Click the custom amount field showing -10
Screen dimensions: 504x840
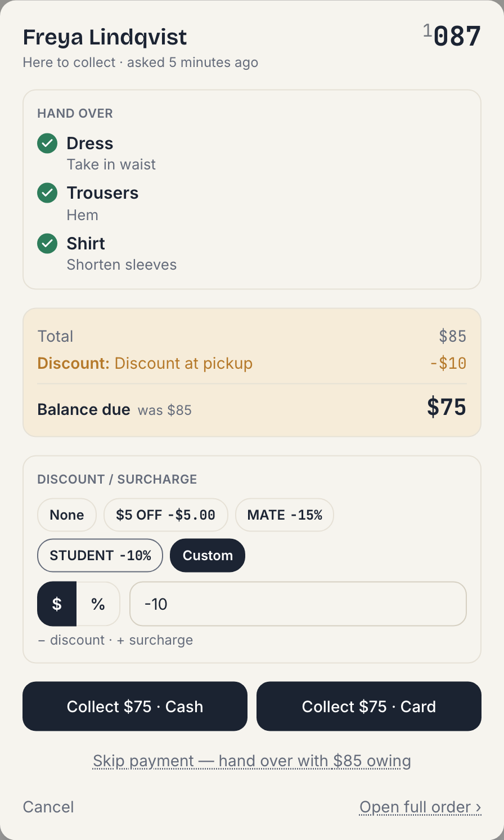pos(298,604)
